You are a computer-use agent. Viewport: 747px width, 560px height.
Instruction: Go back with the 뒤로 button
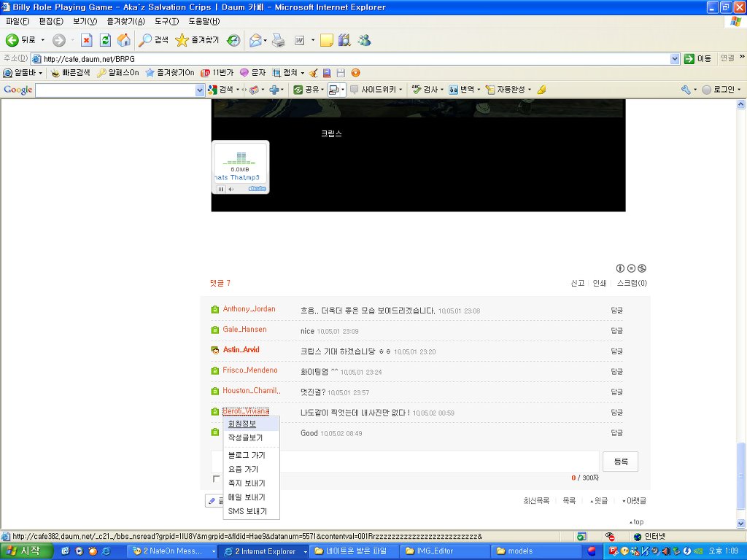20,41
